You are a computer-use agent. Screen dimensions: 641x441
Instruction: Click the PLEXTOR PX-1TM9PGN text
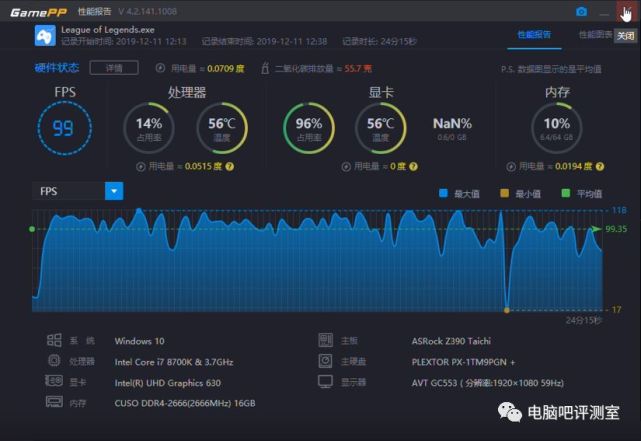[464, 362]
